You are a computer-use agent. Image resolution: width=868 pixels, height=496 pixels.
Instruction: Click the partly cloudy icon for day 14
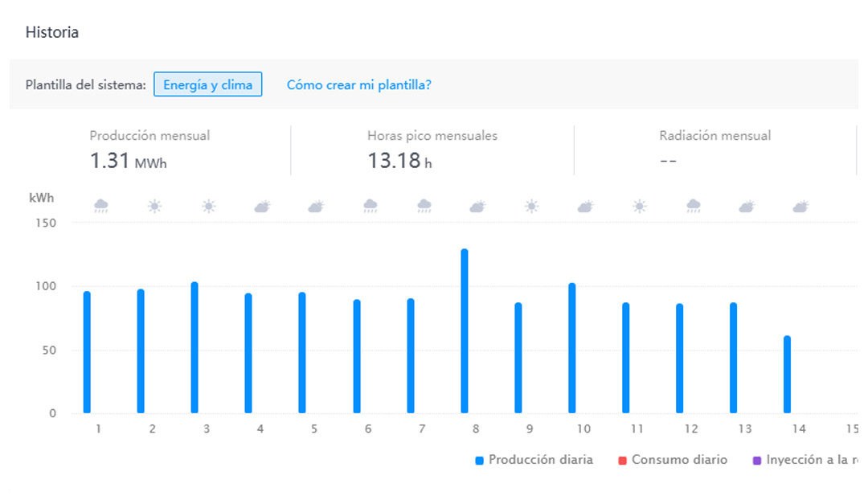[800, 207]
